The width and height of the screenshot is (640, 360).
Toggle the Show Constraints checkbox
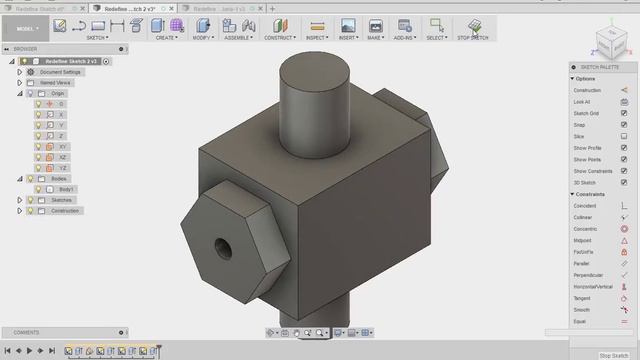point(624,171)
